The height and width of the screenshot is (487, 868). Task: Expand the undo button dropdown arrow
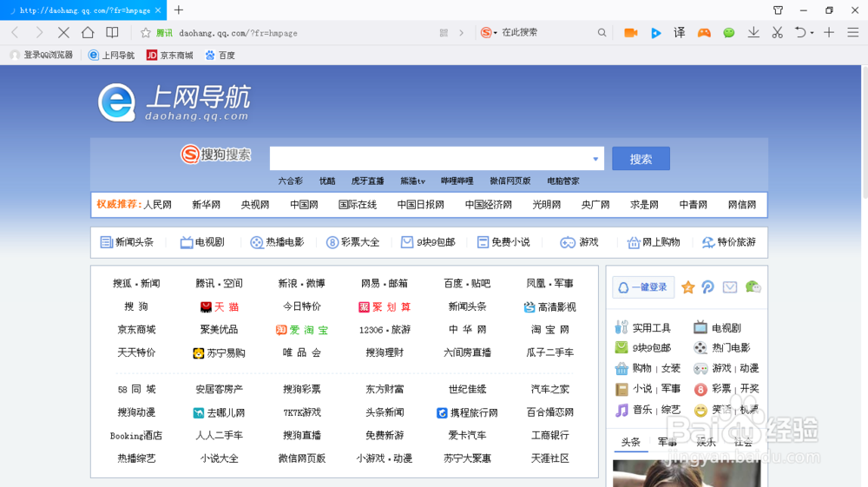coord(812,33)
